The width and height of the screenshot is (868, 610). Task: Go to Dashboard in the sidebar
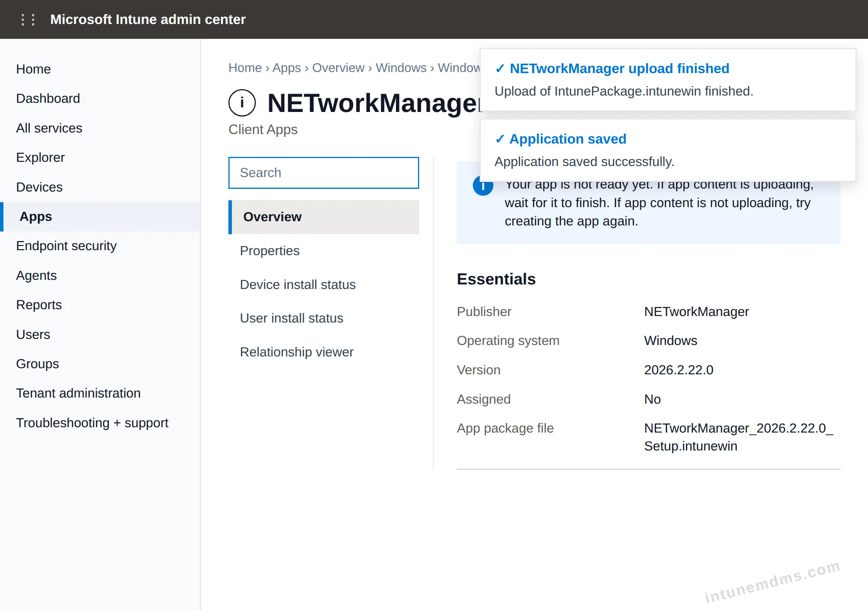tap(48, 98)
